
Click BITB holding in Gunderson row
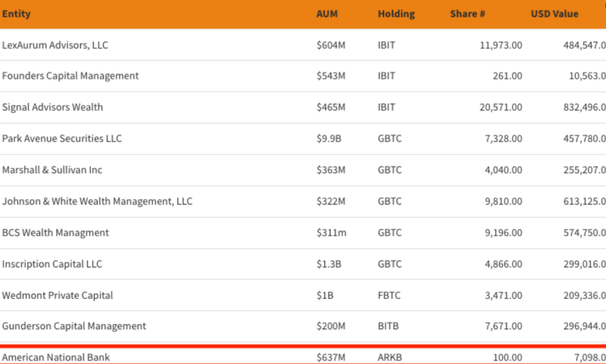point(388,326)
